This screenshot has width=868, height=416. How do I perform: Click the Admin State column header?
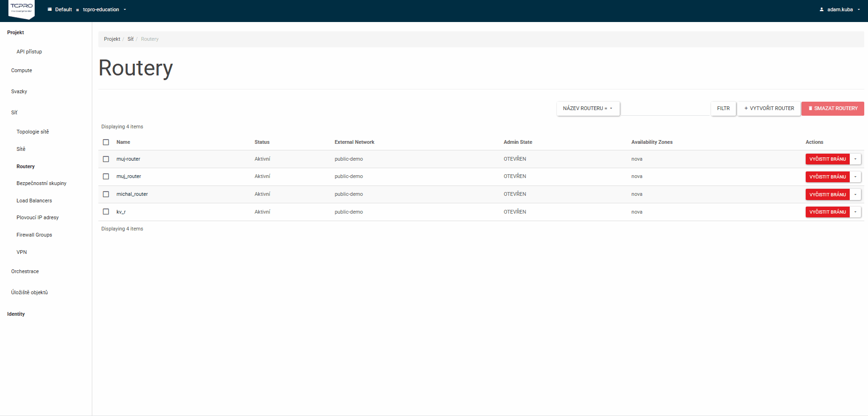(x=518, y=142)
